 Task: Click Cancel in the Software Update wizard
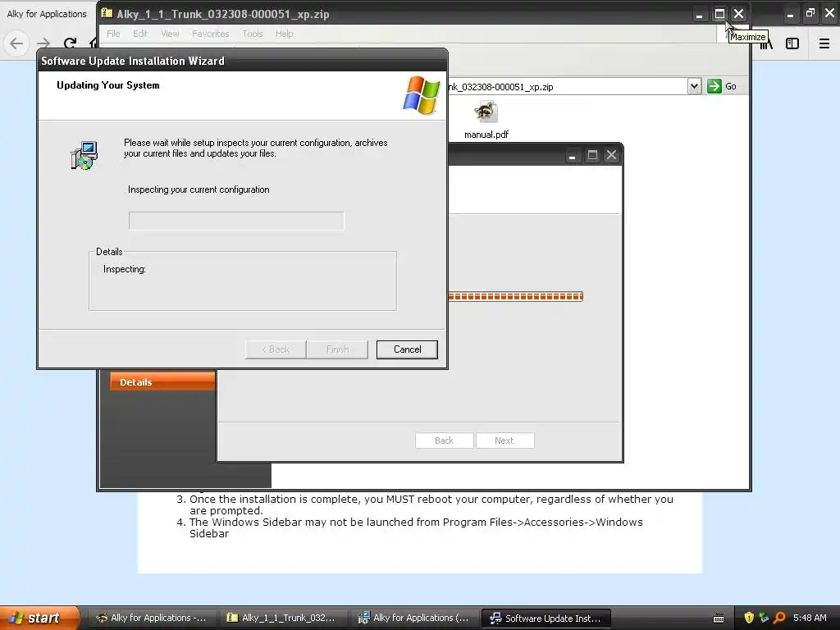tap(407, 349)
